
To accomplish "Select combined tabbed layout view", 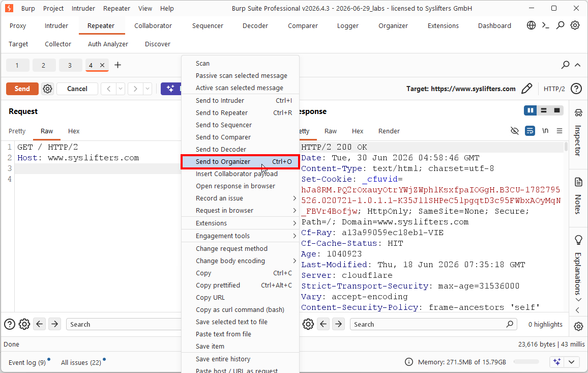I will click(557, 110).
